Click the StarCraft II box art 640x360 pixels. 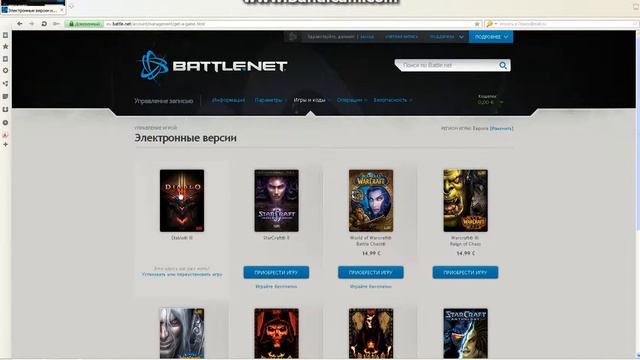(276, 200)
